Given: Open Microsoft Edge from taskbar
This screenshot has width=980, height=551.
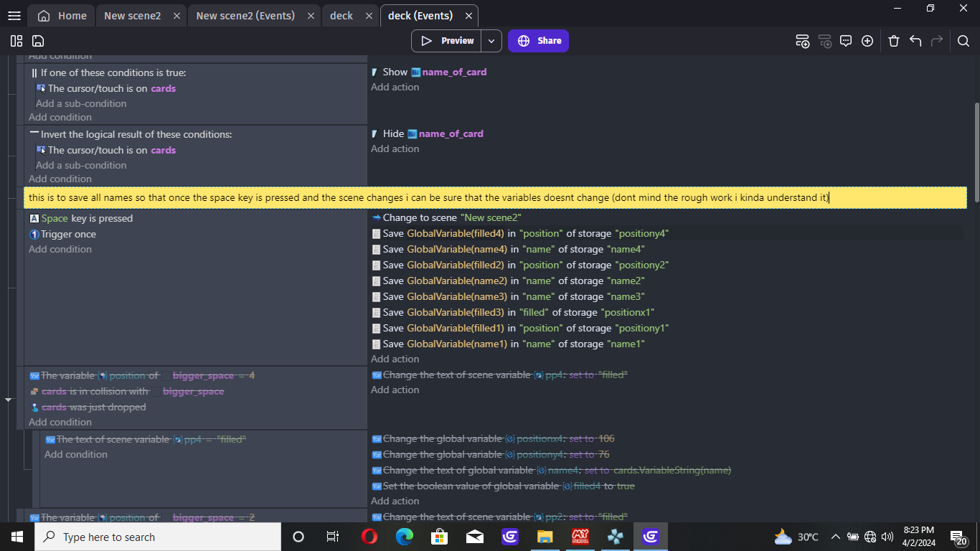Looking at the screenshot, I should tap(405, 537).
